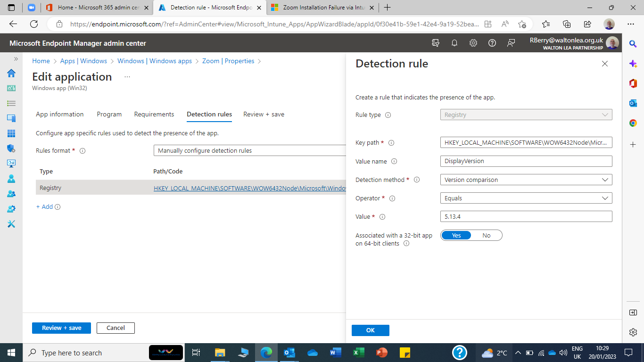Open Outlook from Windows taskbar

point(289,353)
